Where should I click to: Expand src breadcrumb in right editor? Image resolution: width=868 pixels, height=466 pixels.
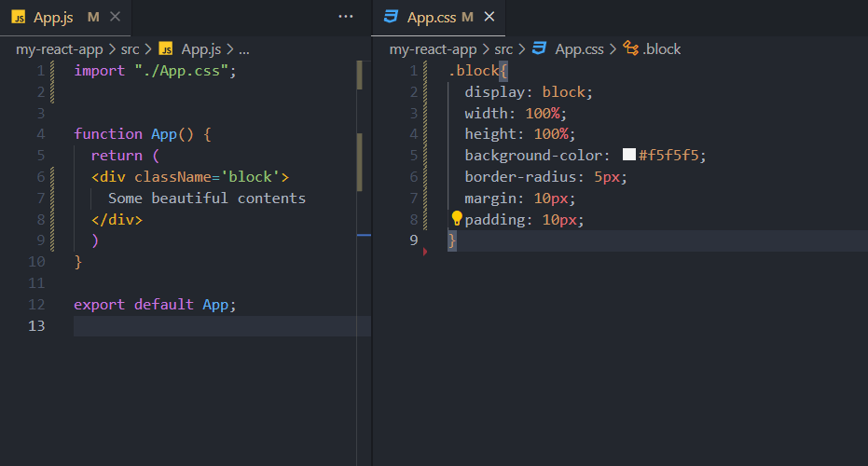tap(503, 49)
